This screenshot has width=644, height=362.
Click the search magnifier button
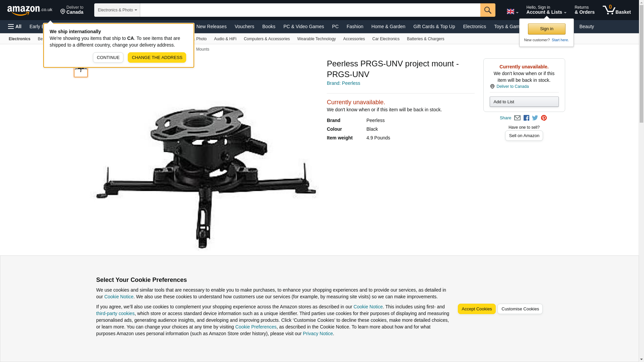click(x=487, y=10)
